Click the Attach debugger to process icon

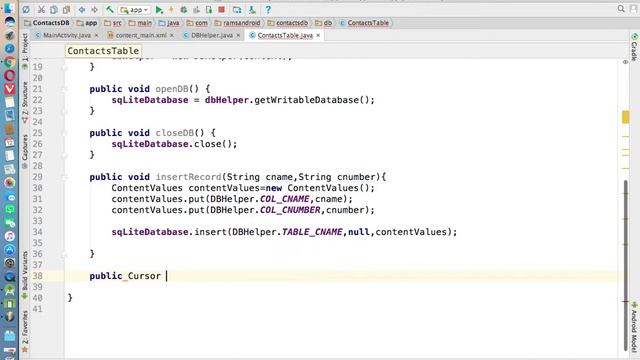tap(209, 9)
